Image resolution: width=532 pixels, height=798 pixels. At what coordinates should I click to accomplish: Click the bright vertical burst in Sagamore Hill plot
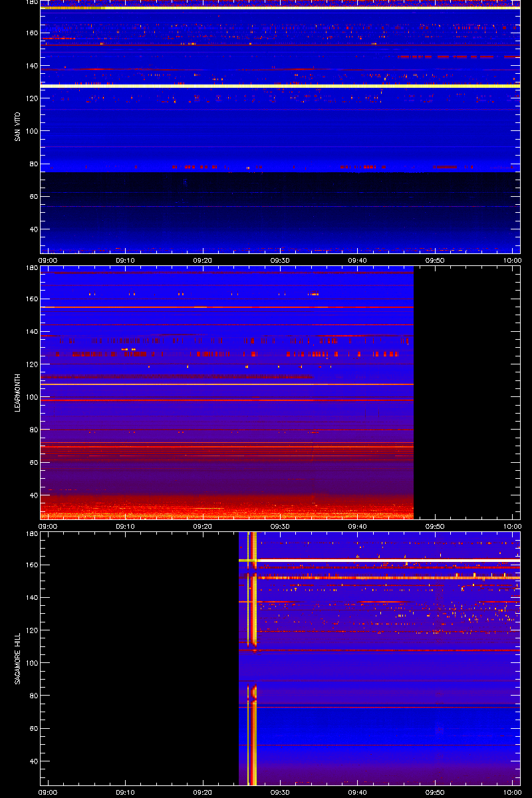pyautogui.click(x=251, y=658)
